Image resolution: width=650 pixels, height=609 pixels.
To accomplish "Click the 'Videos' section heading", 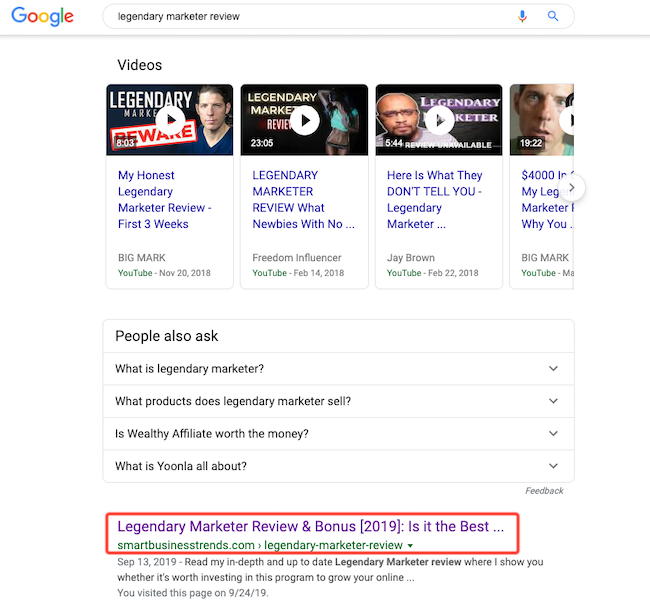I will click(139, 65).
